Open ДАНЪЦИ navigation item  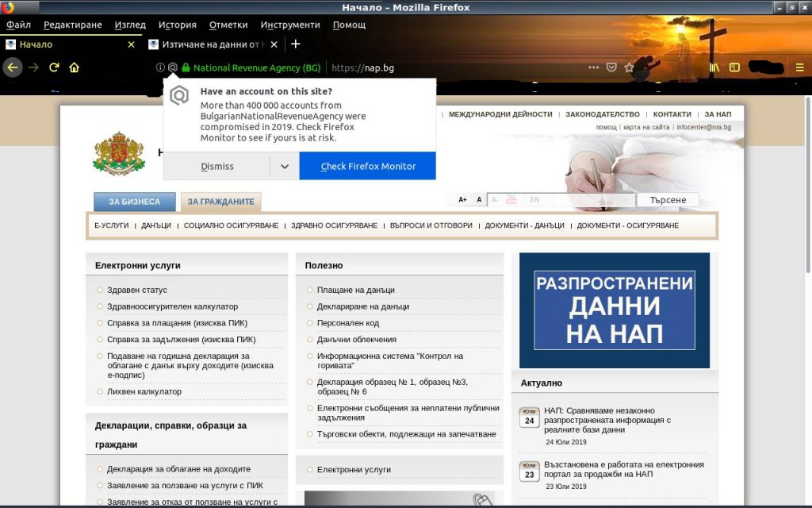click(x=156, y=225)
